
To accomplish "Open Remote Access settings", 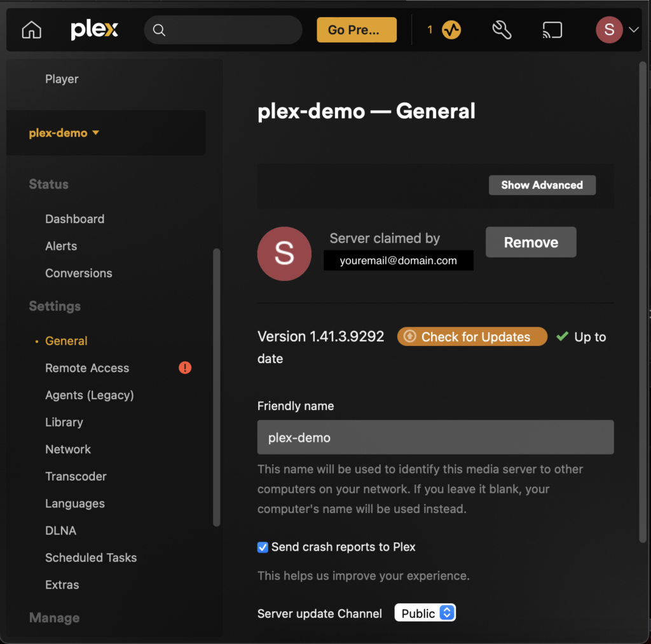I will click(x=87, y=368).
